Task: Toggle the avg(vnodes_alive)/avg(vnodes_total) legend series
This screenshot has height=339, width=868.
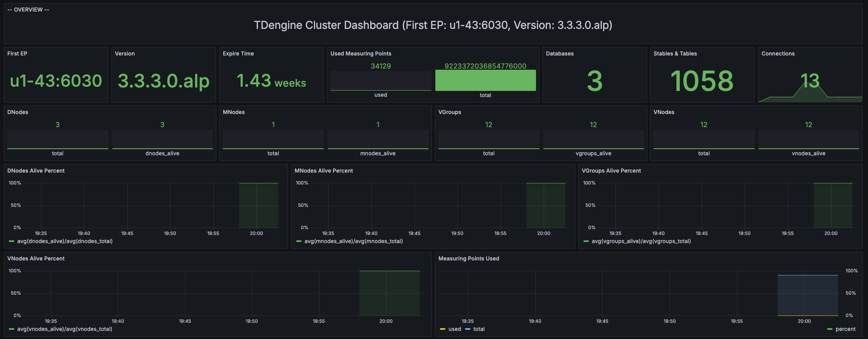Action: 64,329
